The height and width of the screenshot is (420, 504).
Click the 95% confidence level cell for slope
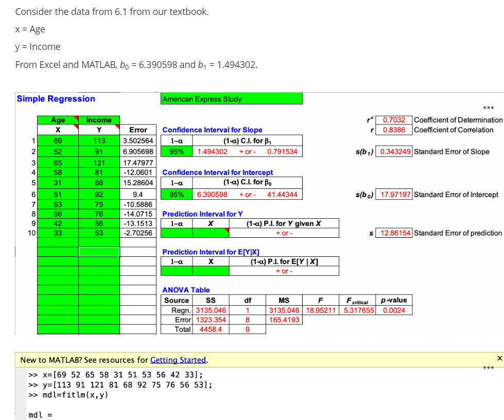point(178,151)
